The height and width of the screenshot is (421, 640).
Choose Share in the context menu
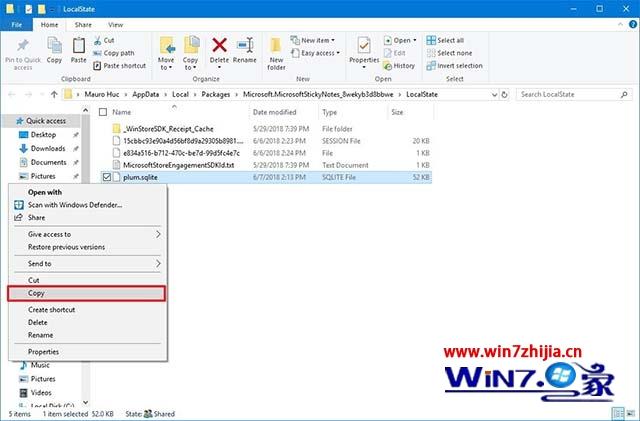tap(87, 218)
